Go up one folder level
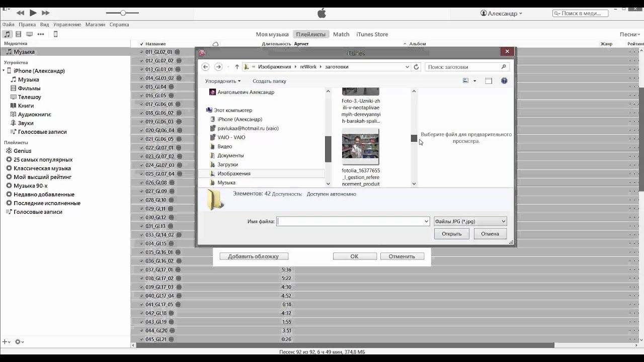 237,67
